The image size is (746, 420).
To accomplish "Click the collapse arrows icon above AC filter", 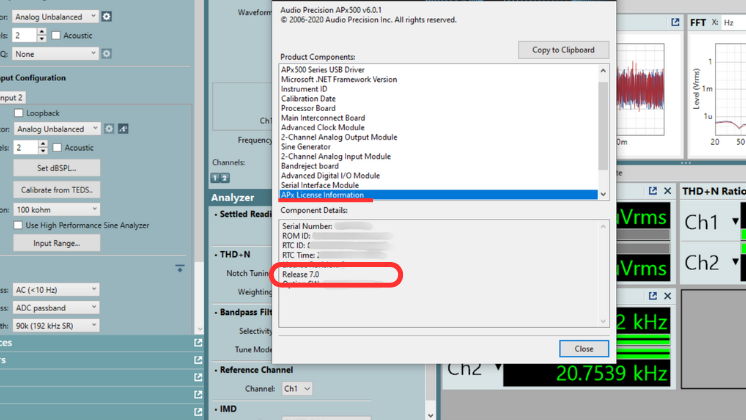I will pos(179,268).
